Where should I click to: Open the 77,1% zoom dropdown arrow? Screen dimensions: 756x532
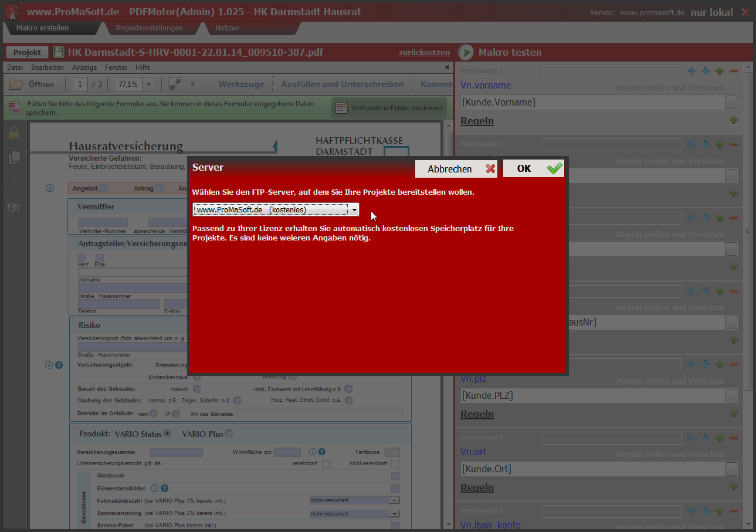148,84
